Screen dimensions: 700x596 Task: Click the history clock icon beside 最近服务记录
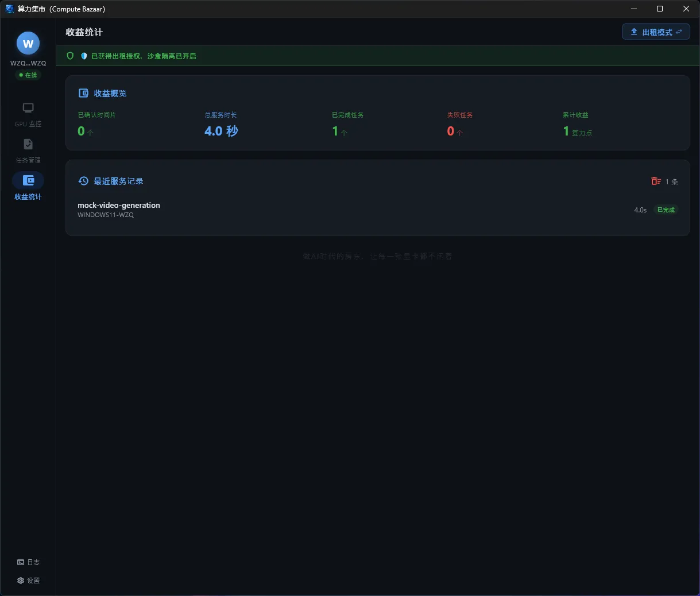coord(83,181)
